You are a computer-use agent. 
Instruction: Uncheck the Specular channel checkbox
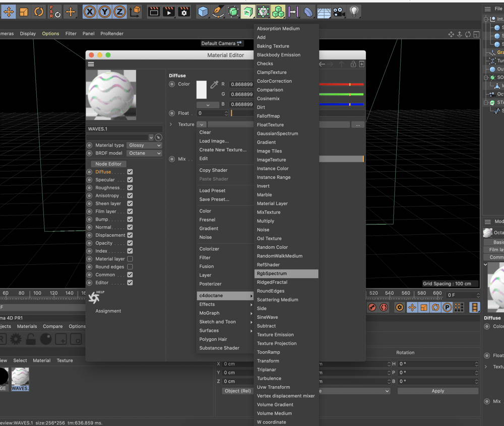(x=130, y=180)
